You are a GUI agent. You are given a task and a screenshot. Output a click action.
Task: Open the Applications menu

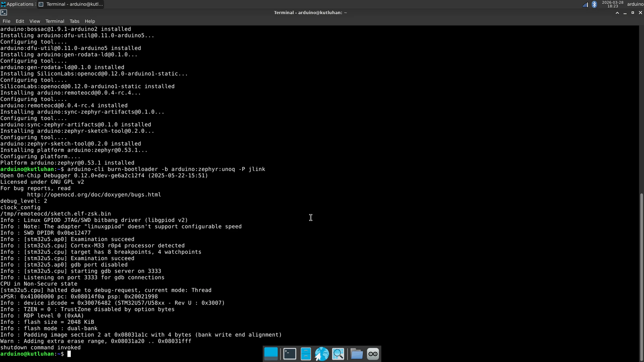[17, 4]
